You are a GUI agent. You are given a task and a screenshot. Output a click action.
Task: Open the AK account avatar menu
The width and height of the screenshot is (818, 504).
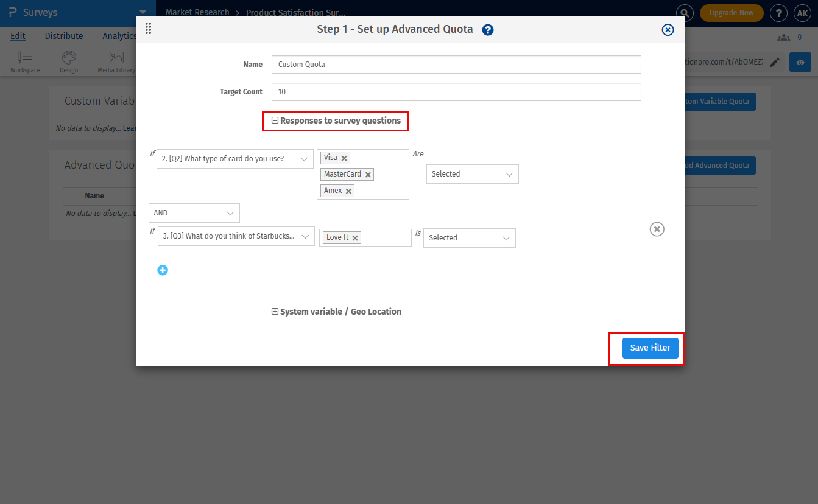pos(802,13)
